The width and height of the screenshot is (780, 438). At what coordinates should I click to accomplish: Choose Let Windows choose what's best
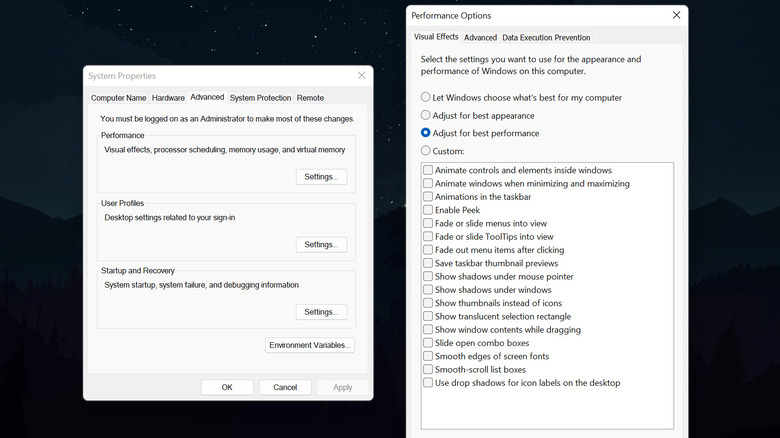426,98
